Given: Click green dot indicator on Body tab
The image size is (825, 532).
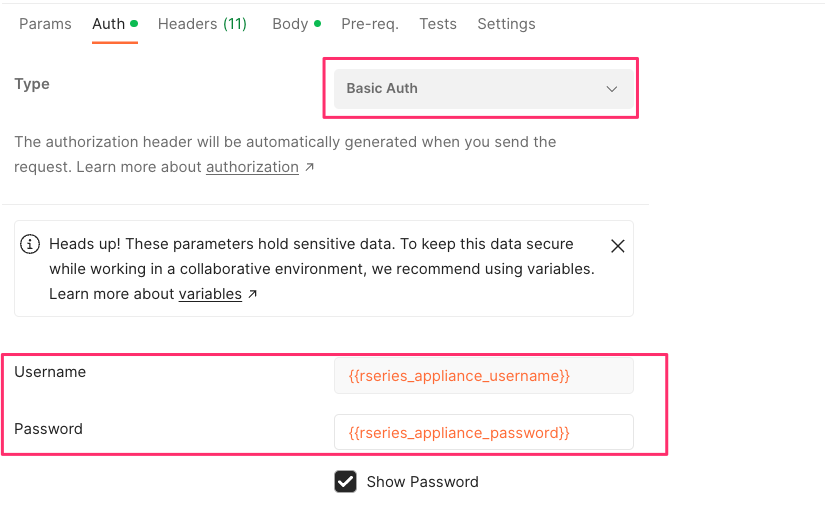Looking at the screenshot, I should tap(317, 23).
